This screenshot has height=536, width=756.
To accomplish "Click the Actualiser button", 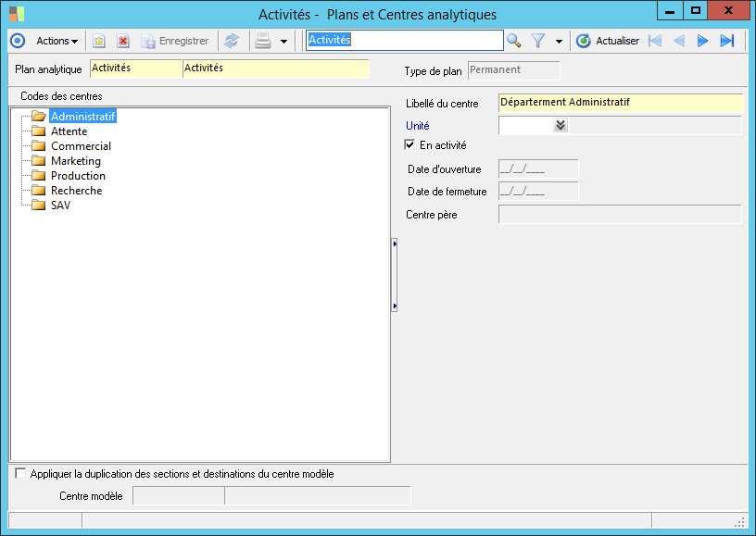I will [608, 41].
